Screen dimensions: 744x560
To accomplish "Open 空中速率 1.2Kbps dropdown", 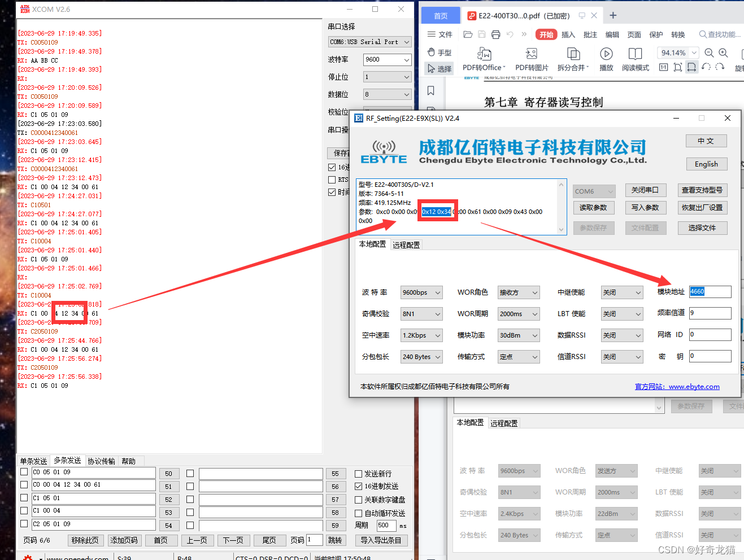I will click(421, 335).
